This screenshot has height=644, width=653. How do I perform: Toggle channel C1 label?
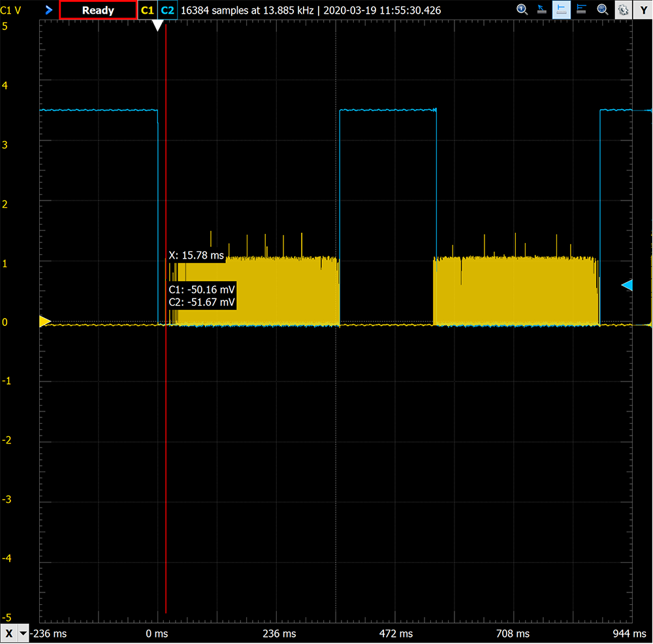coord(148,10)
